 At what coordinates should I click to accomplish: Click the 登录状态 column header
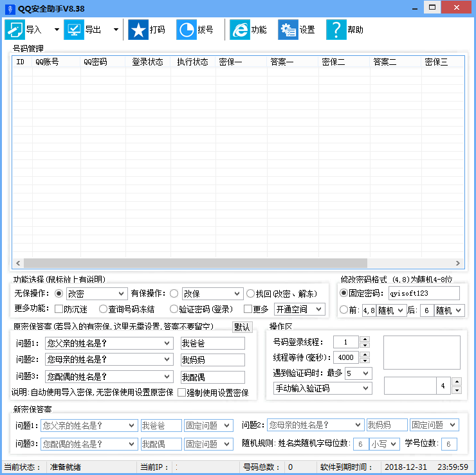[148, 62]
